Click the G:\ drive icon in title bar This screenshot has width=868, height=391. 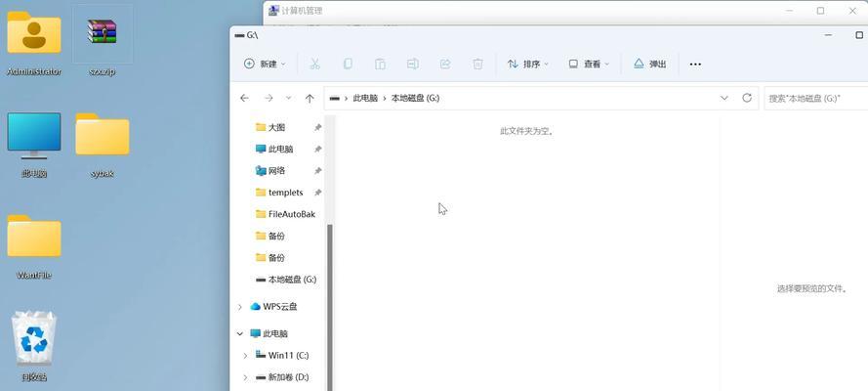pyautogui.click(x=239, y=35)
